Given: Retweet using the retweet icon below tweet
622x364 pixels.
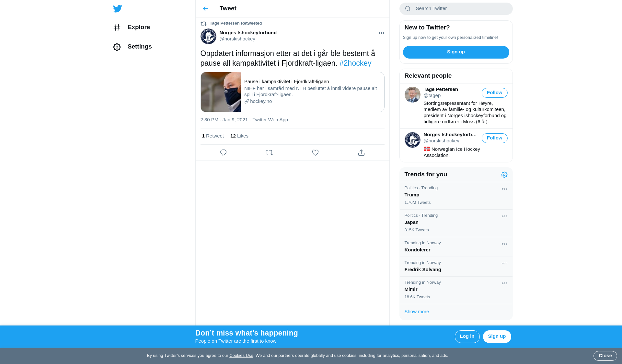Looking at the screenshot, I should coord(269,152).
